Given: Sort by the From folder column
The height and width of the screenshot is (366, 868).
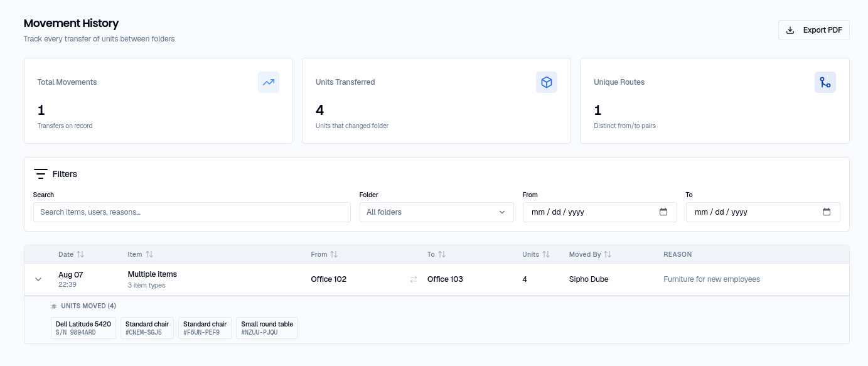Looking at the screenshot, I should coord(324,254).
